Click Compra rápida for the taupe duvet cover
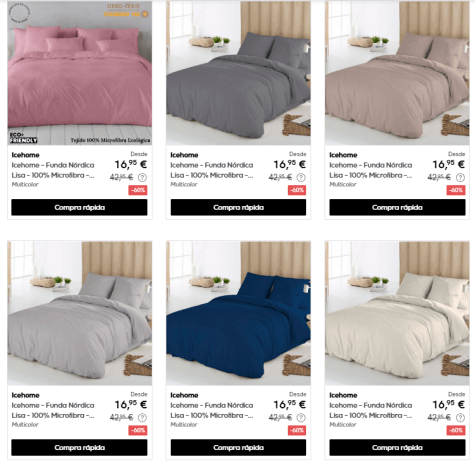 pyautogui.click(x=397, y=207)
